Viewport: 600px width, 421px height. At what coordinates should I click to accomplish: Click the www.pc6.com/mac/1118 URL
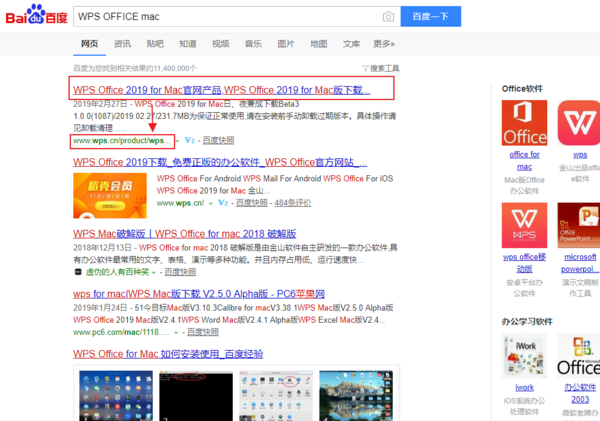point(121,332)
